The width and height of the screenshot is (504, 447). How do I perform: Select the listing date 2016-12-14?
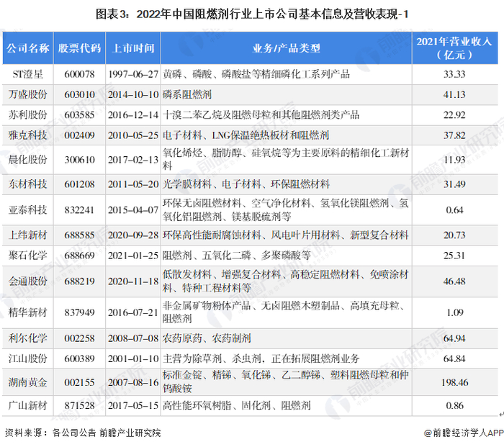[133, 114]
